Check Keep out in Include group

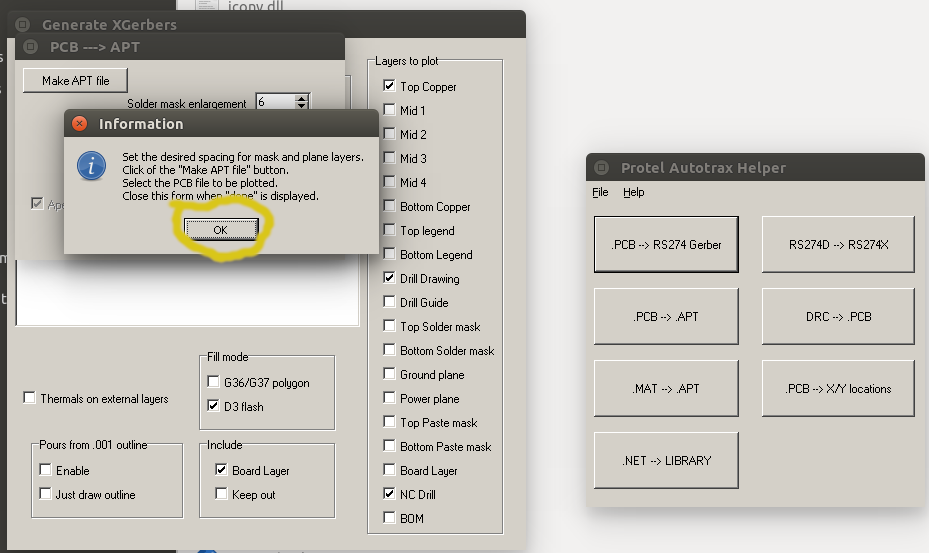coord(221,493)
